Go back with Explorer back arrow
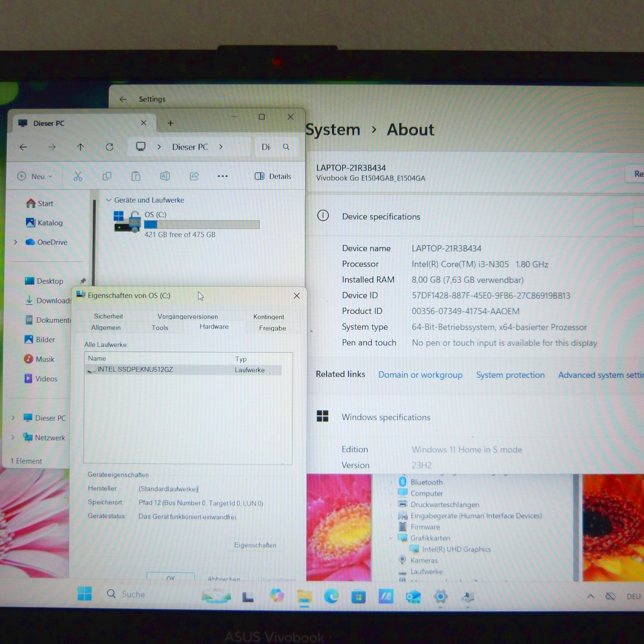This screenshot has width=644, height=644. point(23,147)
